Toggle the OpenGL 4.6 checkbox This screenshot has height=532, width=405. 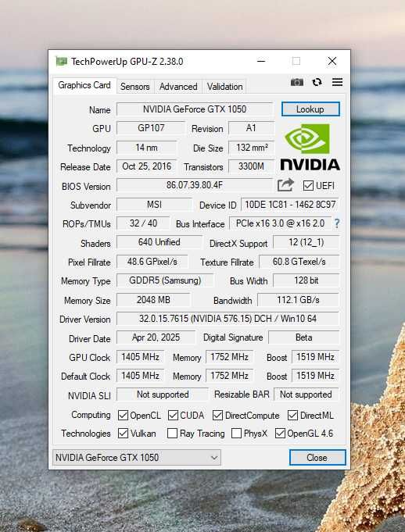click(280, 433)
